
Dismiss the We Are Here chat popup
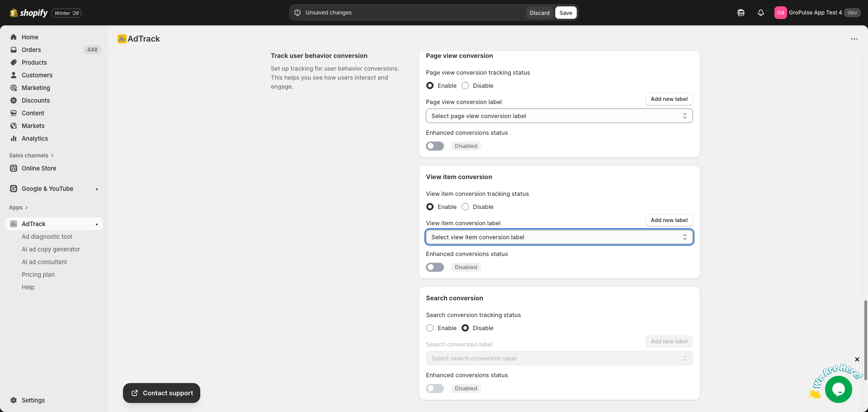point(857,359)
